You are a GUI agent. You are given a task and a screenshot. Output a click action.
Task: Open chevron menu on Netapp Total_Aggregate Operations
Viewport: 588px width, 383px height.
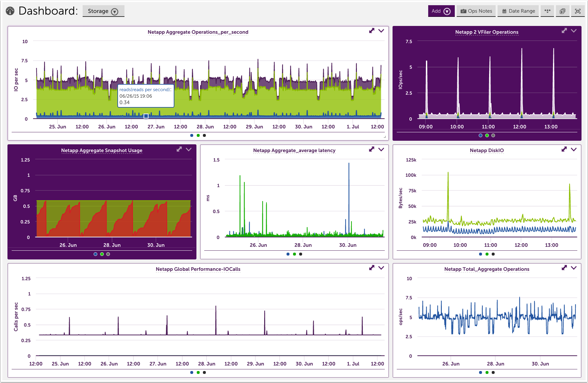coord(574,268)
